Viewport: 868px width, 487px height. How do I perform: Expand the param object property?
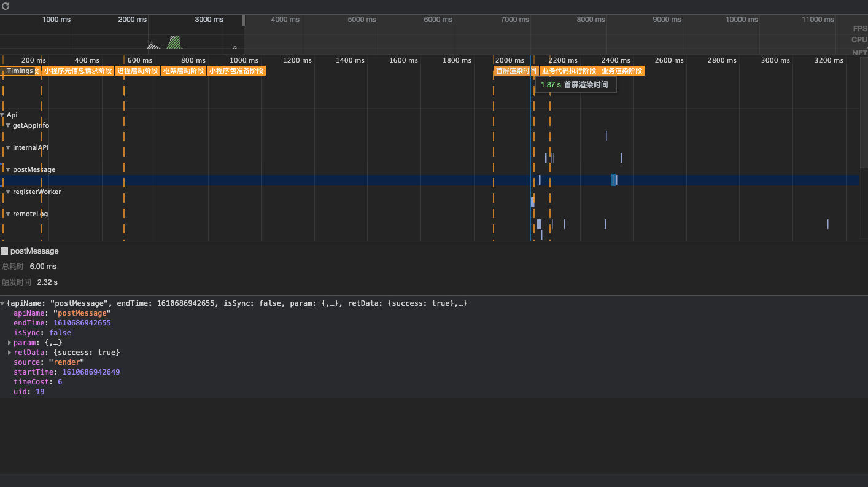pyautogui.click(x=9, y=343)
